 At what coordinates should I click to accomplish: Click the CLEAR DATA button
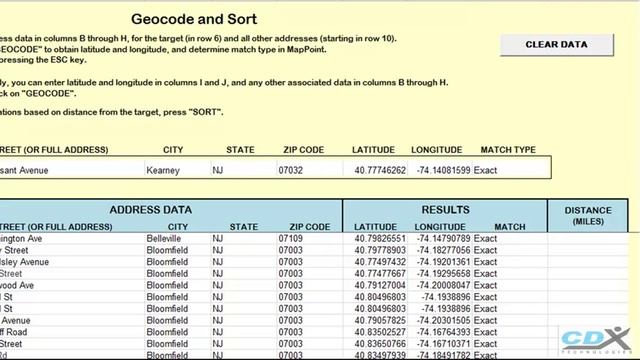[x=556, y=44]
